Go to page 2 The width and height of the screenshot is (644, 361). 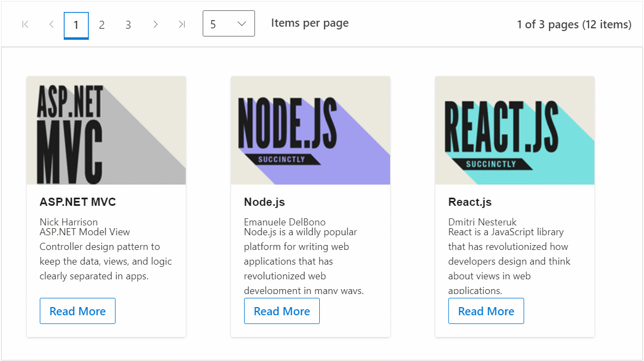coord(102,26)
